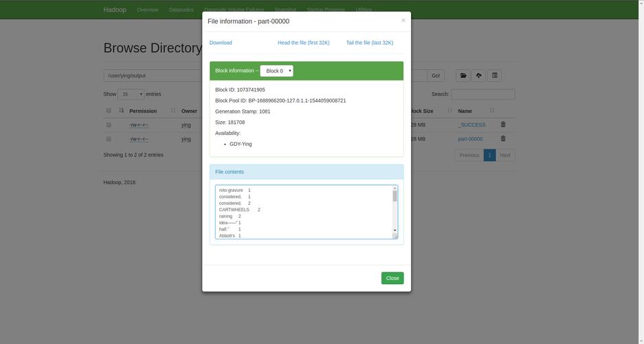This screenshot has width=644, height=344.
Task: Tick the checkbox for the part-00000 row
Action: point(109,139)
